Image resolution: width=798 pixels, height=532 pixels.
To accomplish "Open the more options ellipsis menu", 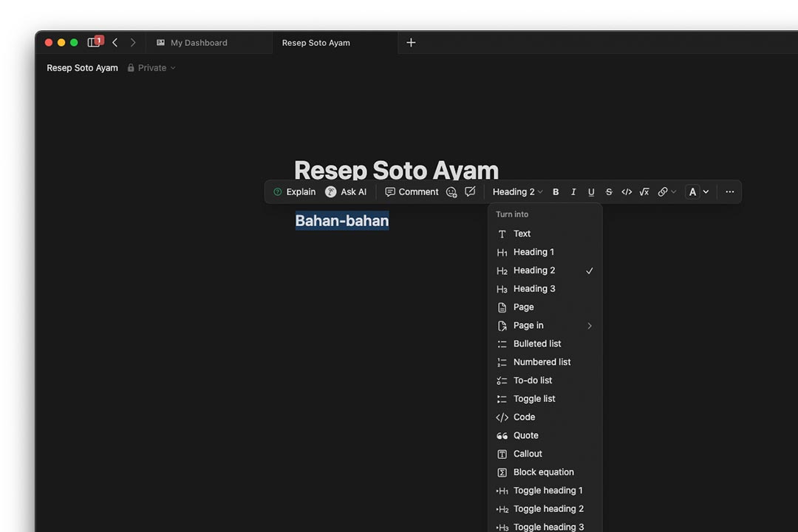I will click(729, 192).
